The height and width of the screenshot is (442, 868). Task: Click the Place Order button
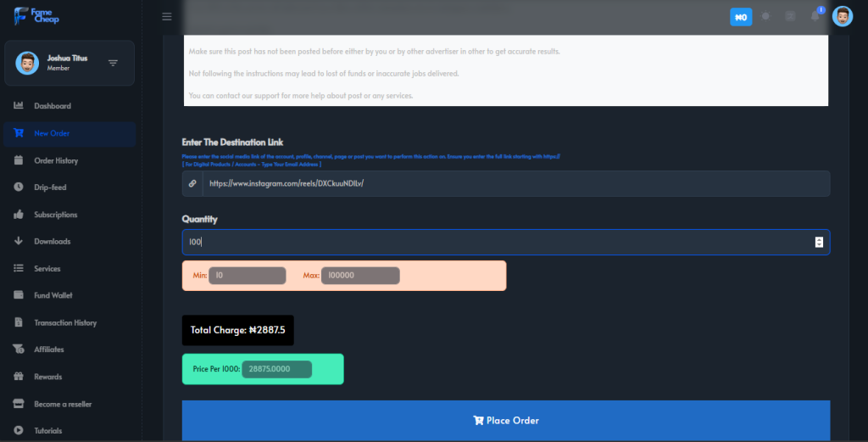(506, 421)
